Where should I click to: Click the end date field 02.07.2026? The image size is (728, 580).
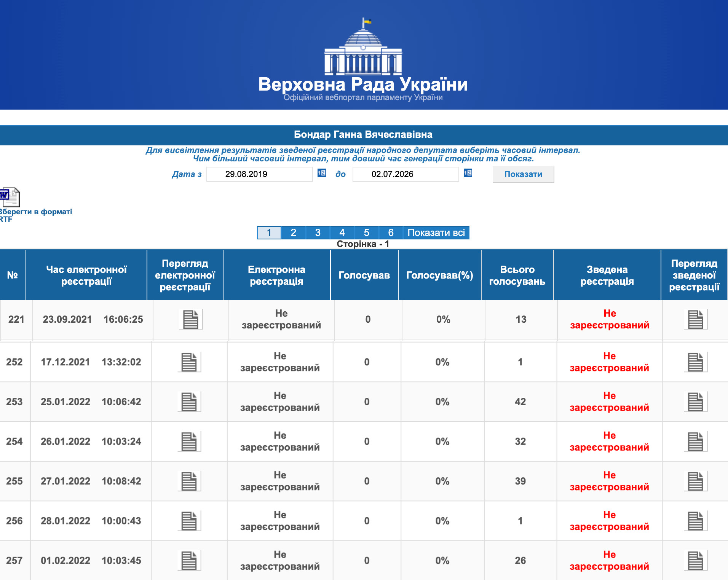pyautogui.click(x=406, y=174)
